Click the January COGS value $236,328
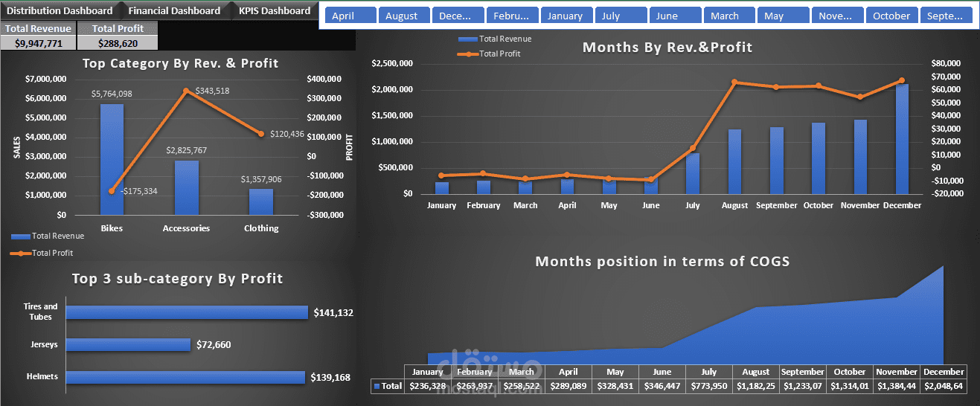Viewport: 980px width, 406px height. click(x=427, y=386)
